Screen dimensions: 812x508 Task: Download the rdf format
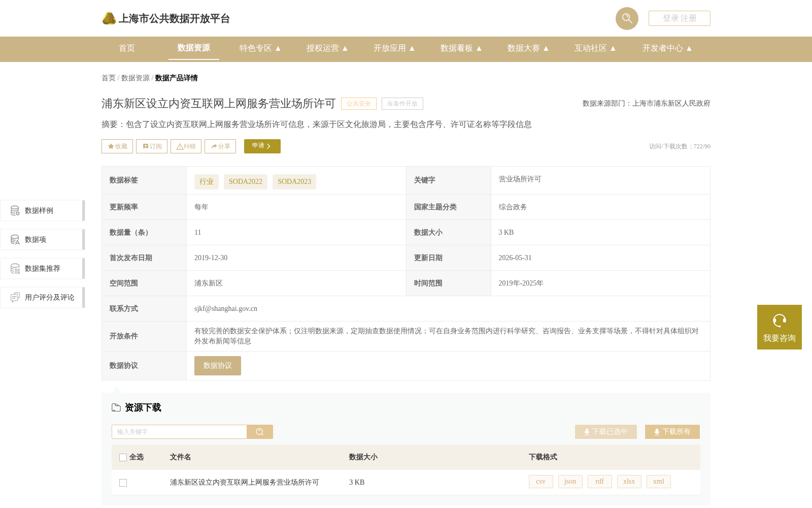[x=600, y=482]
